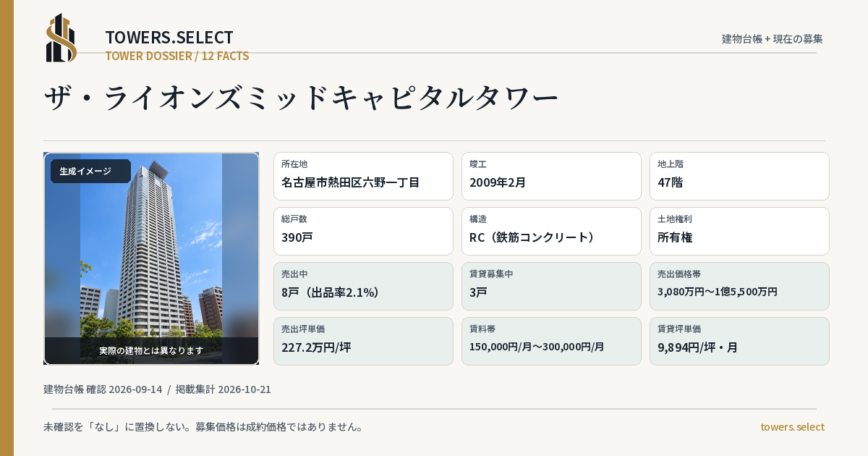Screen dimensions: 868x456
Task: Click the towers.select footer link
Action: pos(792,427)
